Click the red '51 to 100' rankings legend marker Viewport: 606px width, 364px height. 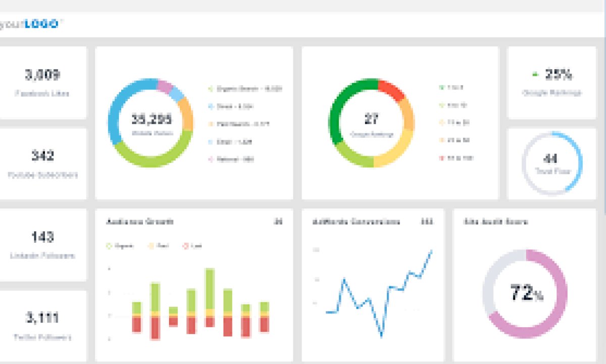click(x=440, y=158)
